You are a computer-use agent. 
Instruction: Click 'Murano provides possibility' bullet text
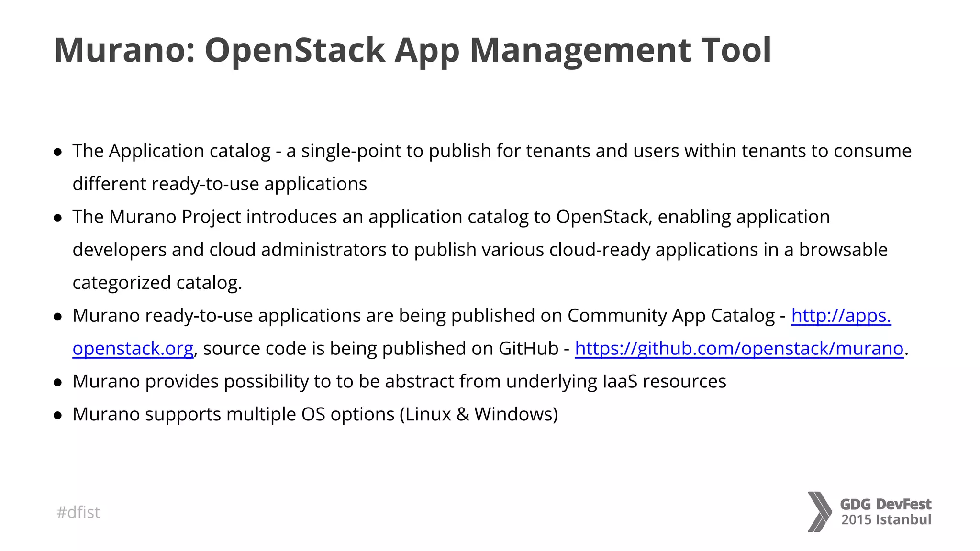400,381
